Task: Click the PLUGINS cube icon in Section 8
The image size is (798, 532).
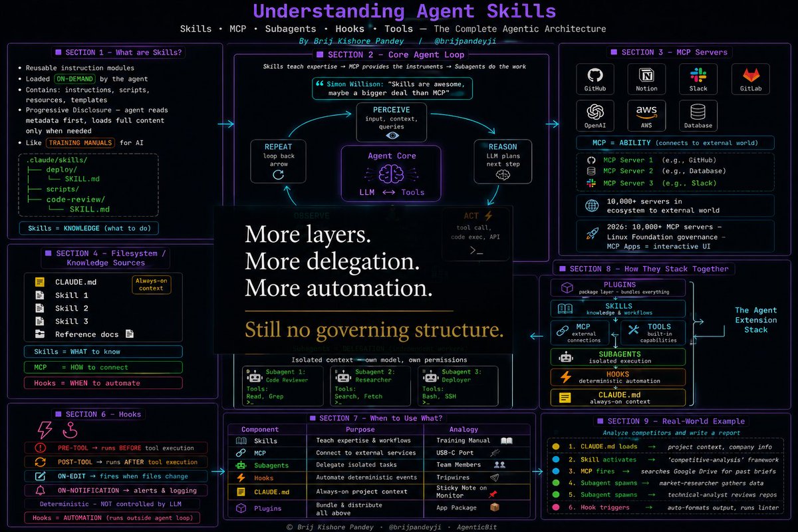Action: point(567,288)
